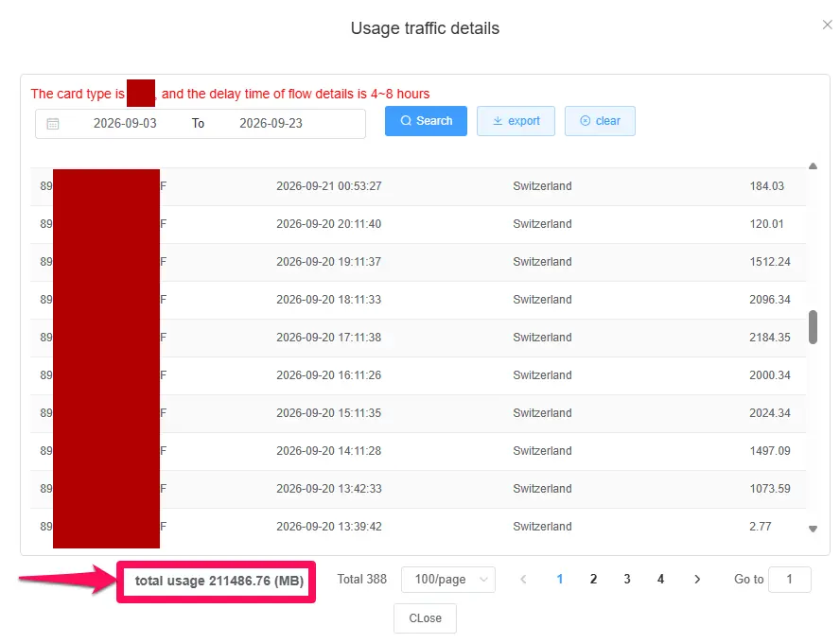Click usage value 2184.35
This screenshot has width=840, height=643.
(770, 338)
